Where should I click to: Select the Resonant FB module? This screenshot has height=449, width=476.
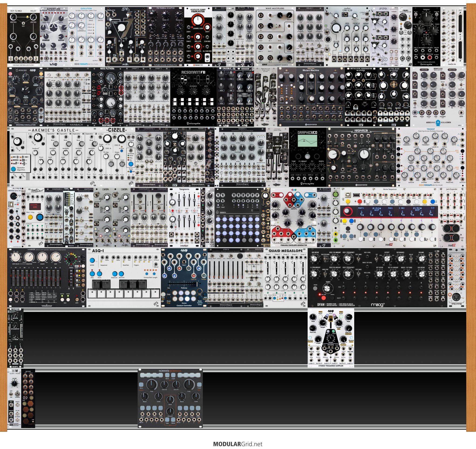(x=194, y=97)
